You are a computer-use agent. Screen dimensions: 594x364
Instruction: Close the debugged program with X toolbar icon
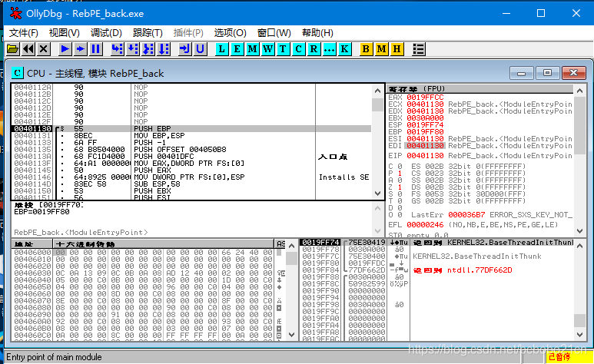pyautogui.click(x=44, y=49)
